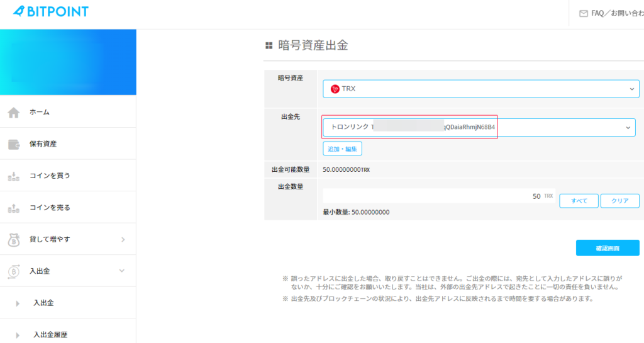Select 入出金履歴 in the sidebar
Screen dimensions: 644x343
(x=50, y=335)
